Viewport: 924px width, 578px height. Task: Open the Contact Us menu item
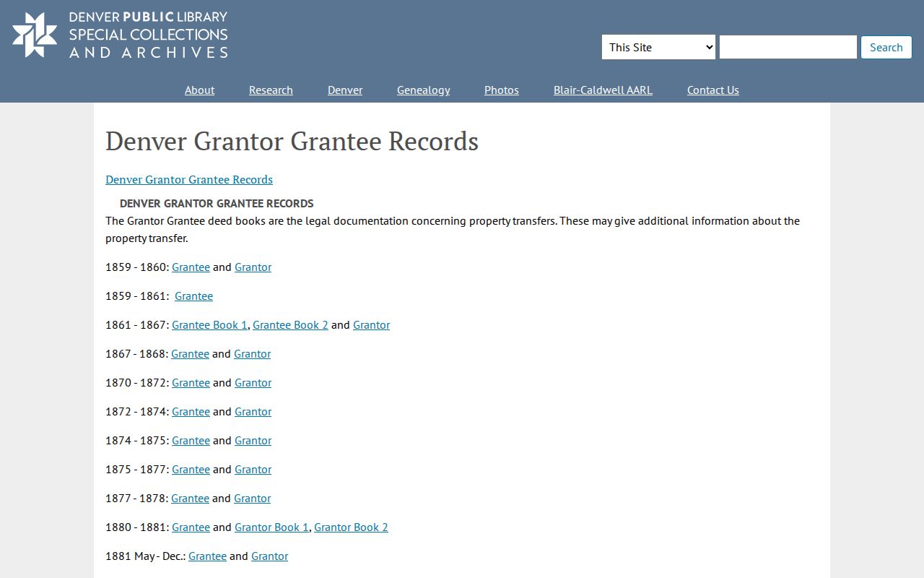[713, 90]
